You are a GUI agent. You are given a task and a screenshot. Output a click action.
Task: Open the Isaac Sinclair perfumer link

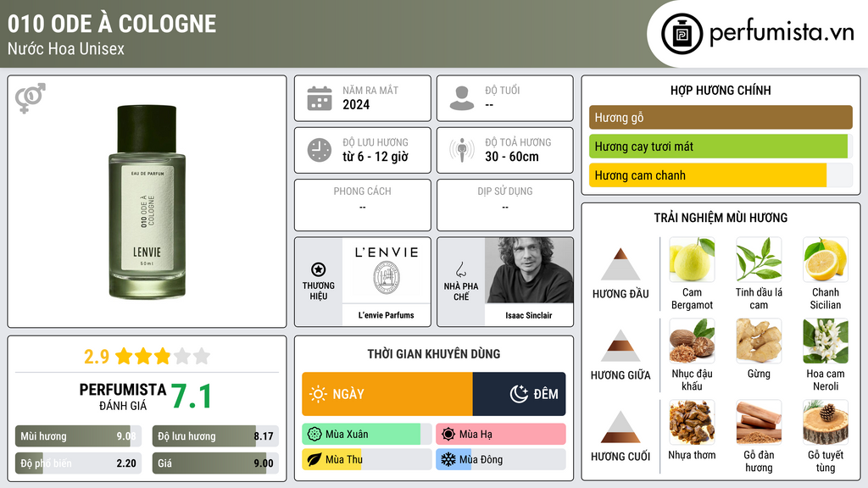point(529,315)
